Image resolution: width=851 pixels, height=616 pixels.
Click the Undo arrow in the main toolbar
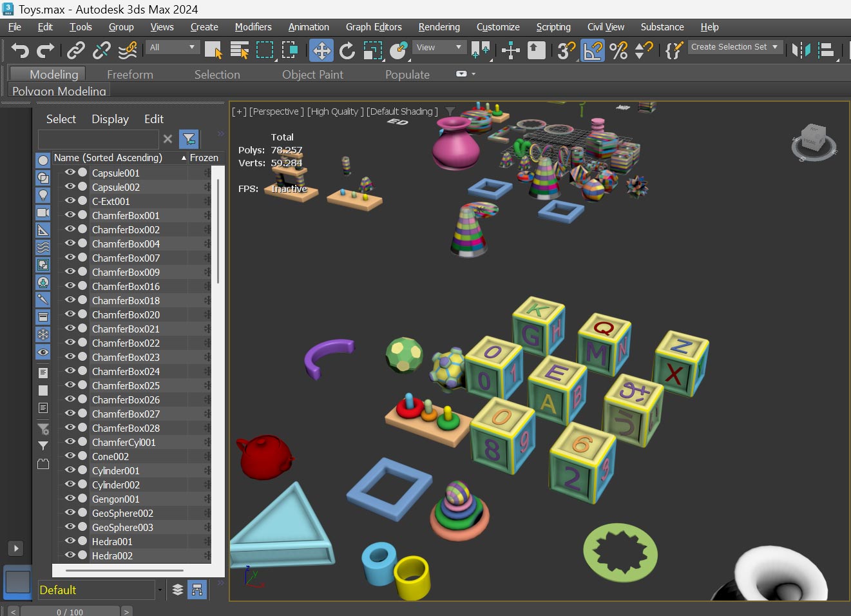pos(20,50)
